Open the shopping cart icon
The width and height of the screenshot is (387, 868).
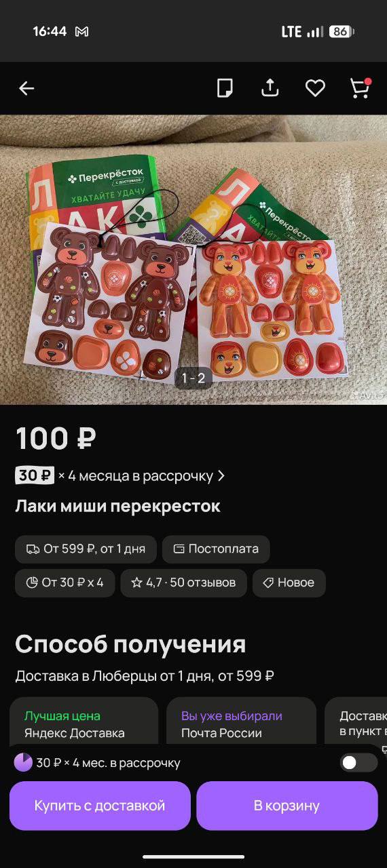(360, 88)
